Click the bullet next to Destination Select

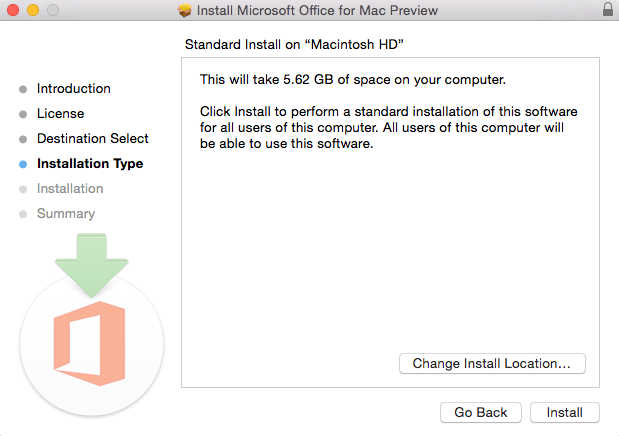(x=23, y=139)
